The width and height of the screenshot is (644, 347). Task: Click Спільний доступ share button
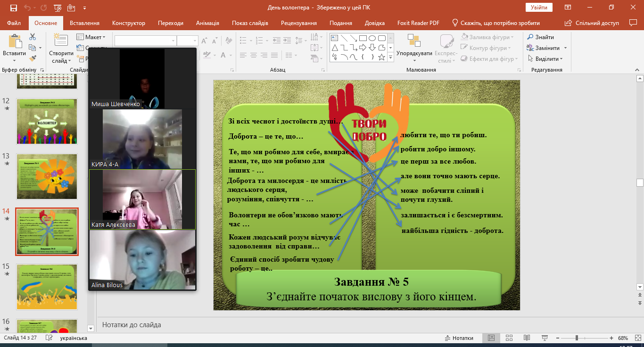tap(593, 23)
